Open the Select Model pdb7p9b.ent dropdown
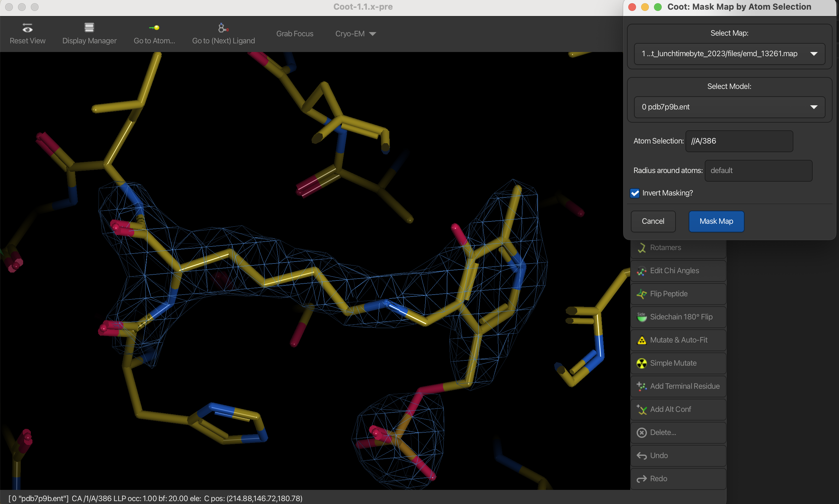839x504 pixels. coord(729,107)
